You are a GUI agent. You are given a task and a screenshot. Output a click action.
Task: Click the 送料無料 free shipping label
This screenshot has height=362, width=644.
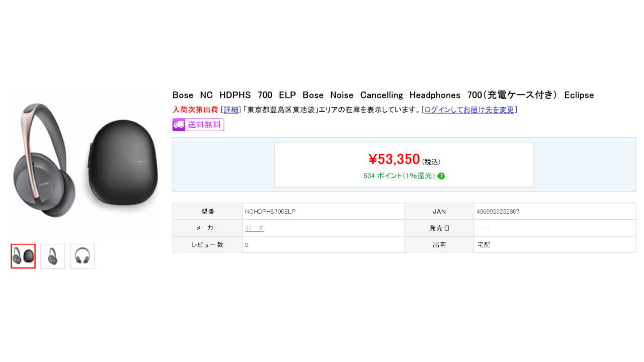pos(204,125)
